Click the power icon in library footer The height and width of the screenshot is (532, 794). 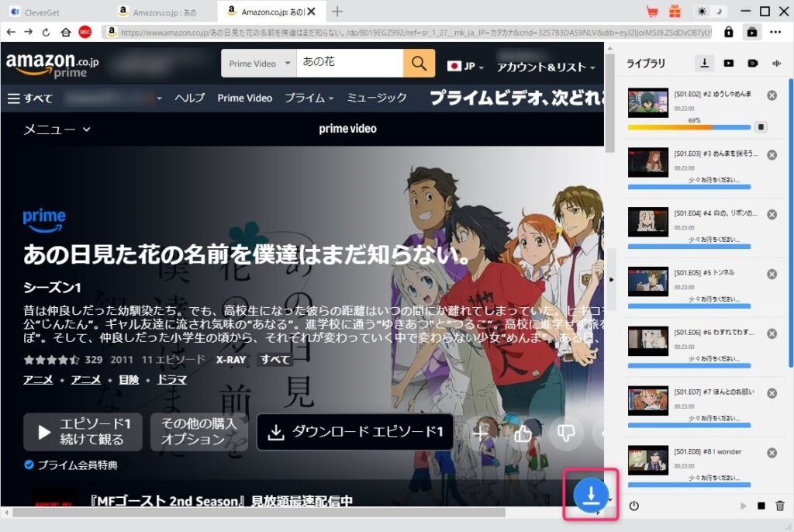(x=634, y=506)
